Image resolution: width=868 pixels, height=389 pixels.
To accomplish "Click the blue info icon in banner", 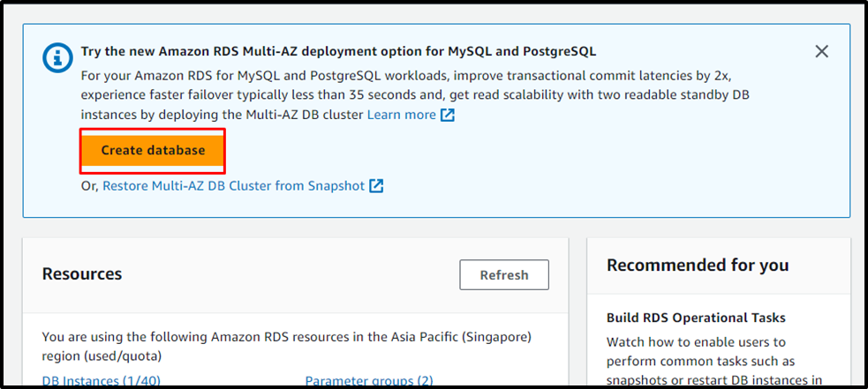I will pos(57,58).
